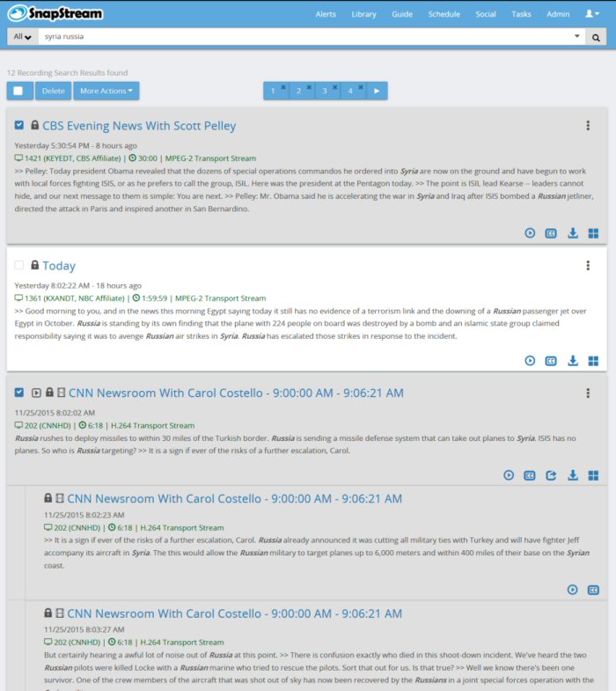This screenshot has width=616, height=691.
Task: Open the Alerts menu
Action: coord(326,14)
